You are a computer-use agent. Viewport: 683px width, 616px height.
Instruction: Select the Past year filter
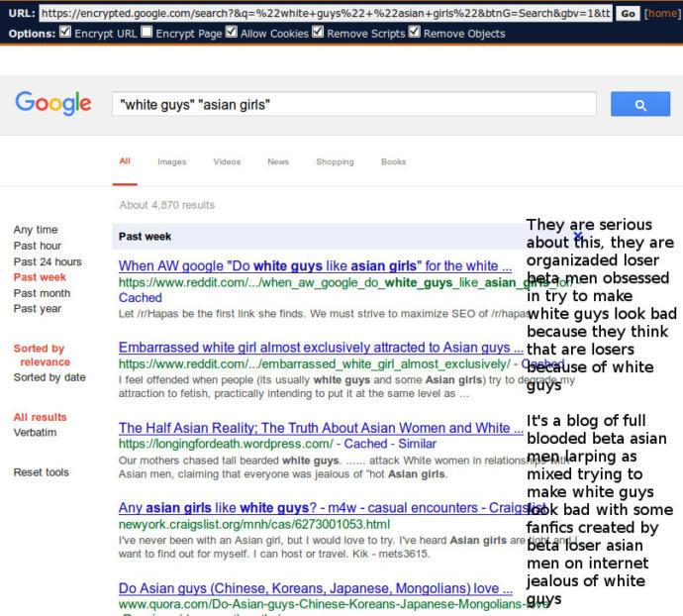click(x=38, y=309)
